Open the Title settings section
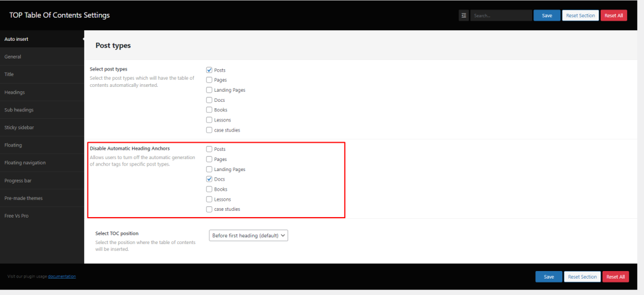Viewport: 644px width, 295px height. click(42, 74)
